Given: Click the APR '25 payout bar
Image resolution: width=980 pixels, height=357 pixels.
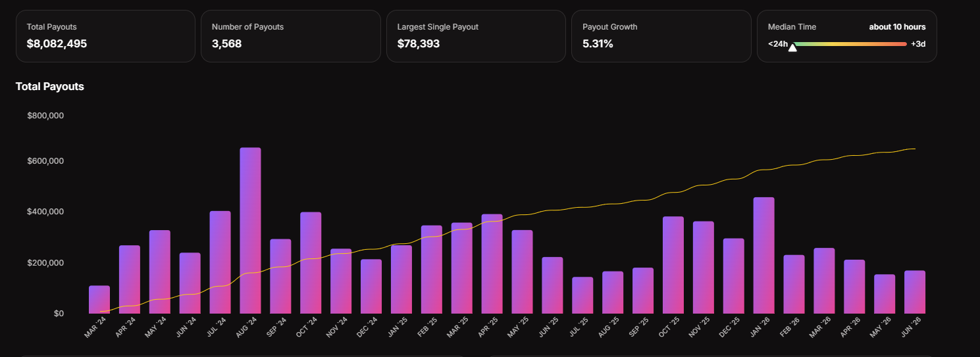Looking at the screenshot, I should pyautogui.click(x=492, y=264).
